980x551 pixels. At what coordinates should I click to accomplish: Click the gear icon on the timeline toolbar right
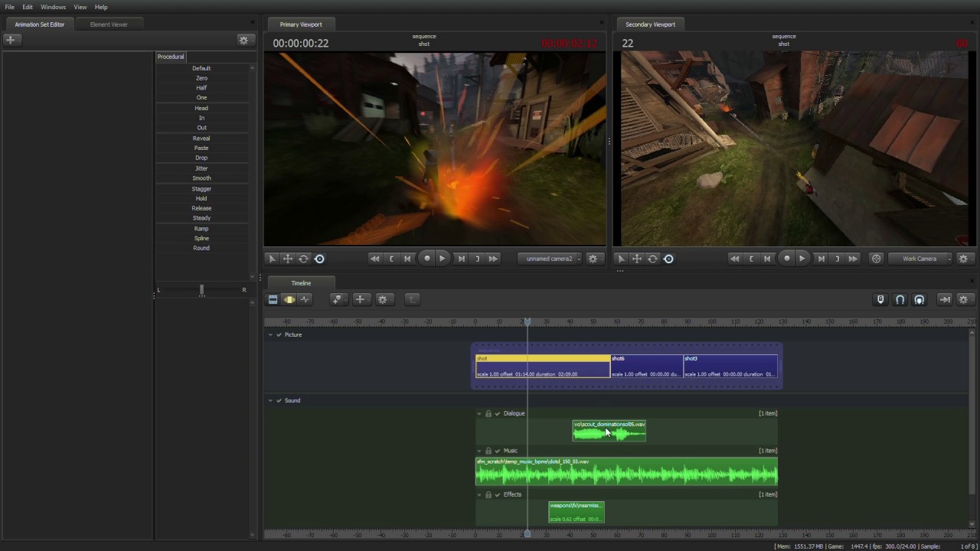tap(963, 299)
